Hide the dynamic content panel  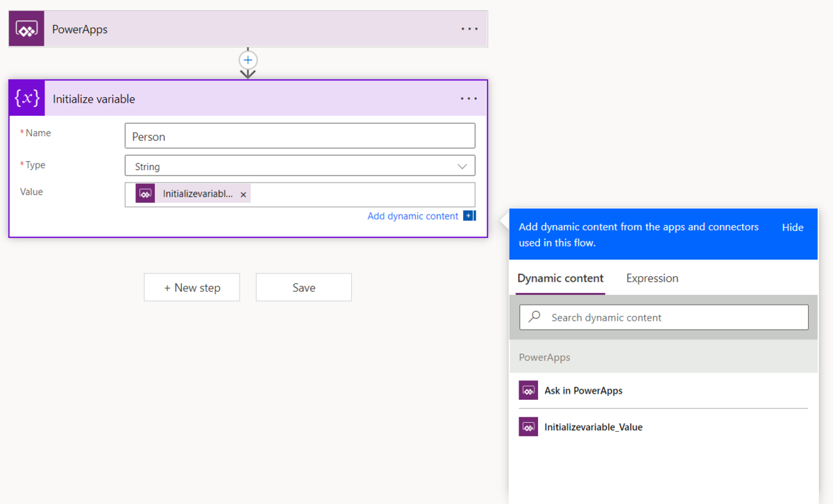pos(792,227)
